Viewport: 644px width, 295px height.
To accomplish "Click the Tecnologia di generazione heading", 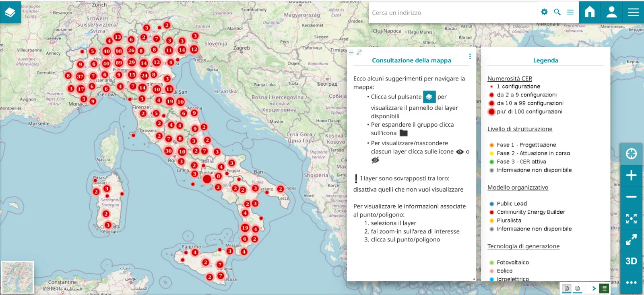I will click(523, 246).
